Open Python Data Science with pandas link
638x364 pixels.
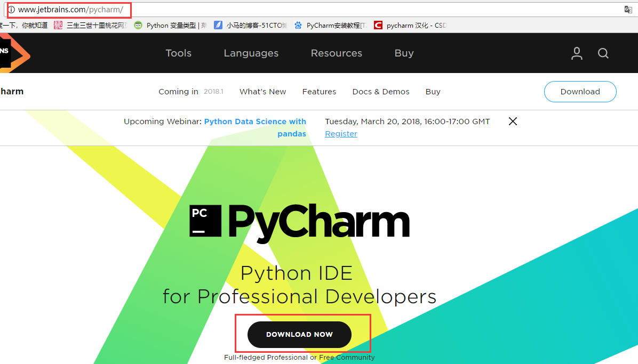point(255,127)
